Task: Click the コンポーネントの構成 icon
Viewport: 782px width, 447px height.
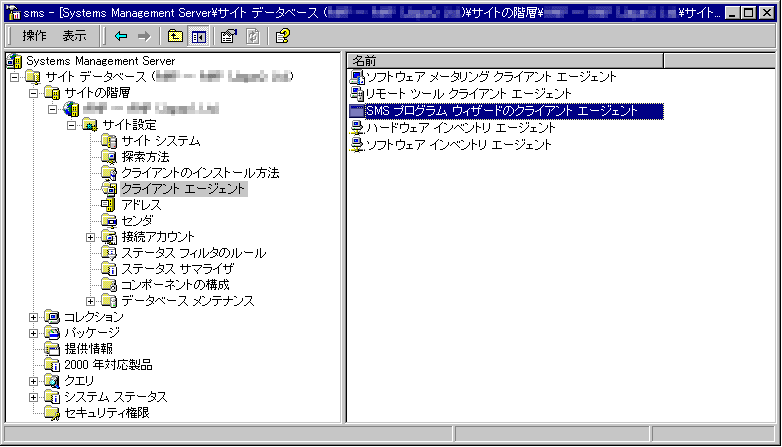Action: (109, 285)
